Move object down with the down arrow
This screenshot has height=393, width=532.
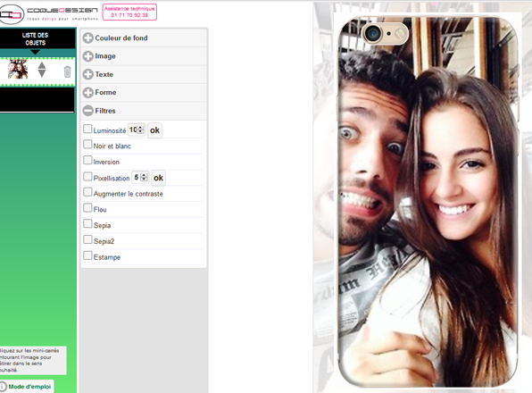click(x=42, y=74)
